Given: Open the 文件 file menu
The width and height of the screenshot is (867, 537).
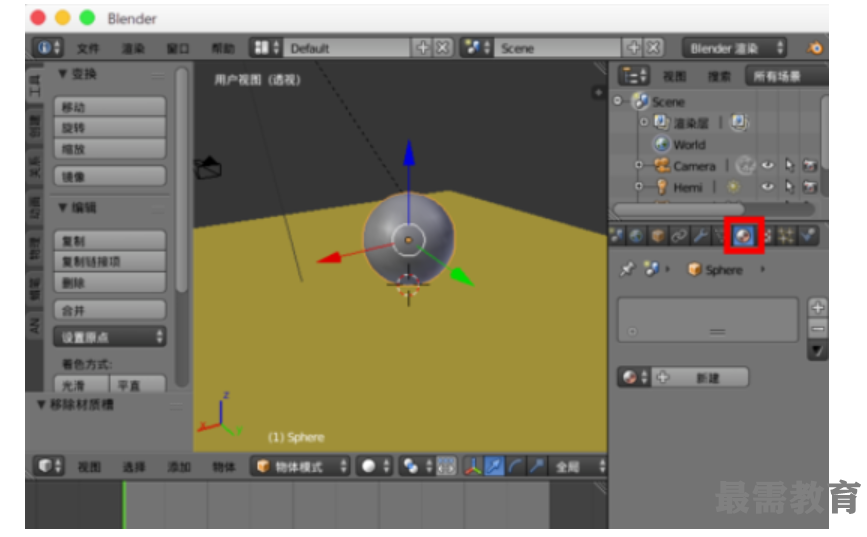Looking at the screenshot, I should coord(88,48).
